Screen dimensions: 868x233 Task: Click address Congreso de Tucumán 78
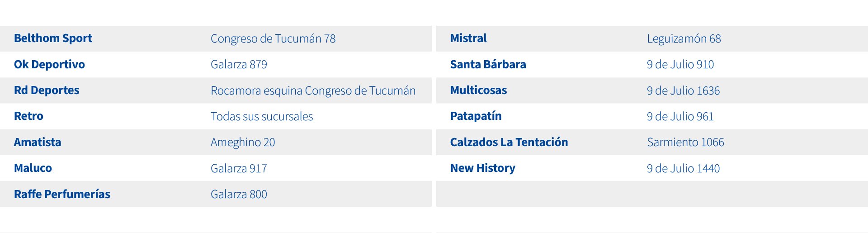point(273,39)
